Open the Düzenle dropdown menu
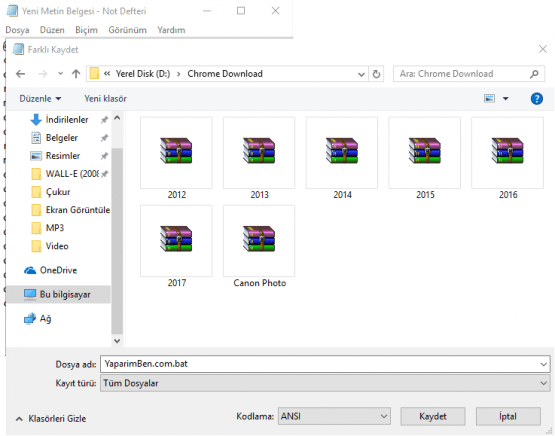555x436 pixels. [40, 98]
